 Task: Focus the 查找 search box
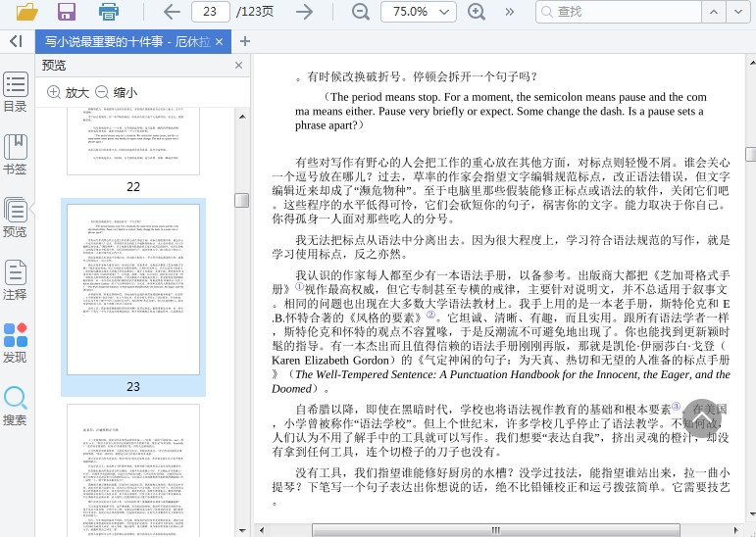click(x=618, y=12)
